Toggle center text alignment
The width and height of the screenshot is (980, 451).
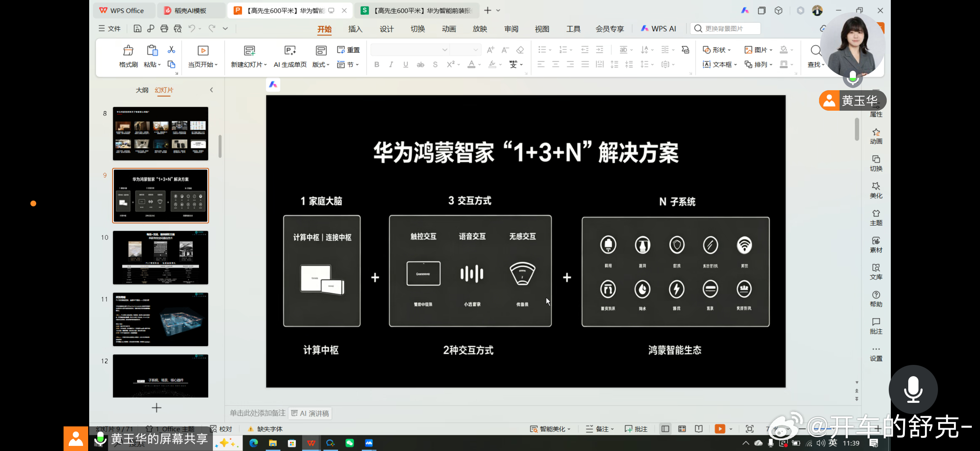pyautogui.click(x=555, y=64)
